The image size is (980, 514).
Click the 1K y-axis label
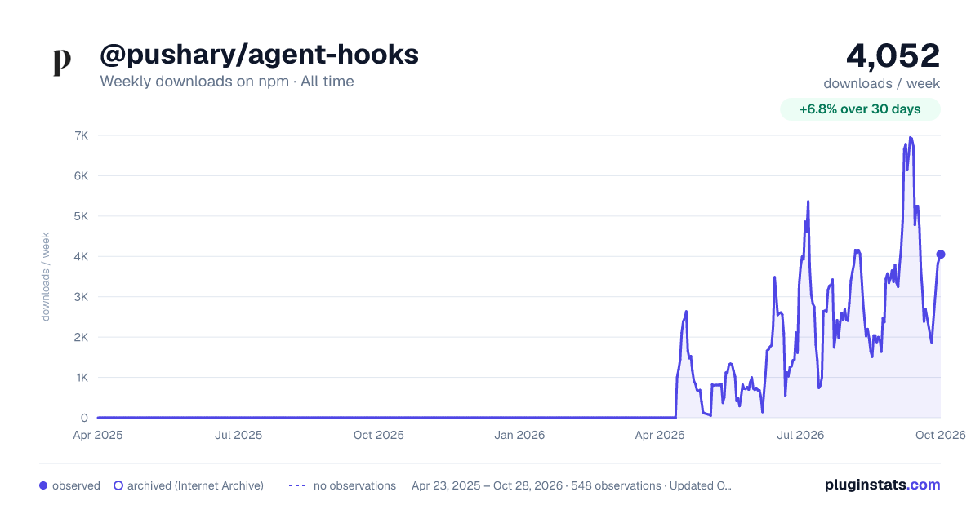[x=81, y=378]
